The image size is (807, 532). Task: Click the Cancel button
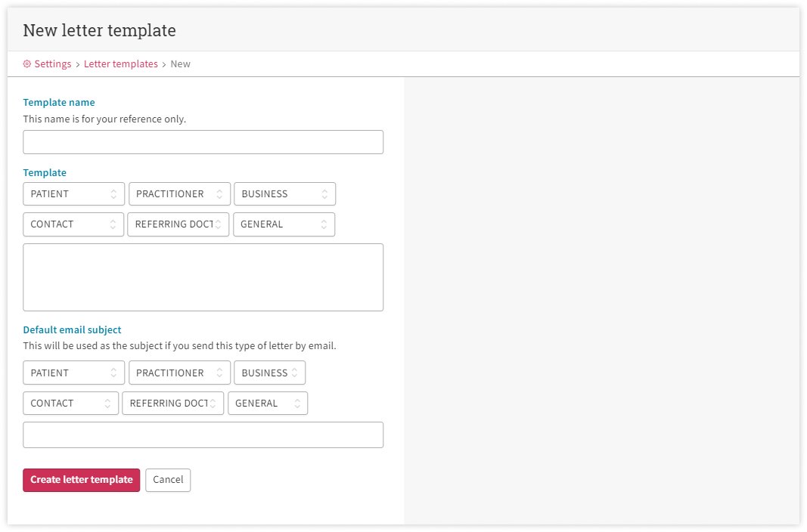pos(168,480)
